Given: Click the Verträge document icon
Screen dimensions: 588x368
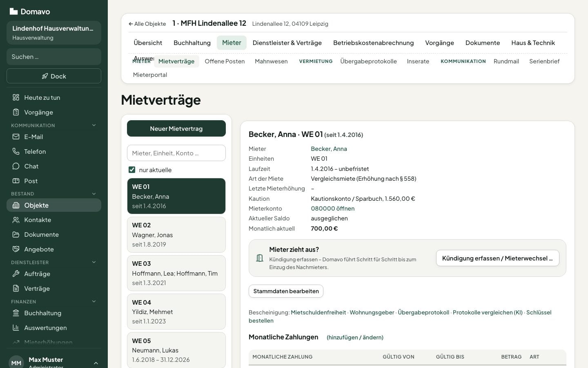Looking at the screenshot, I should point(16,288).
